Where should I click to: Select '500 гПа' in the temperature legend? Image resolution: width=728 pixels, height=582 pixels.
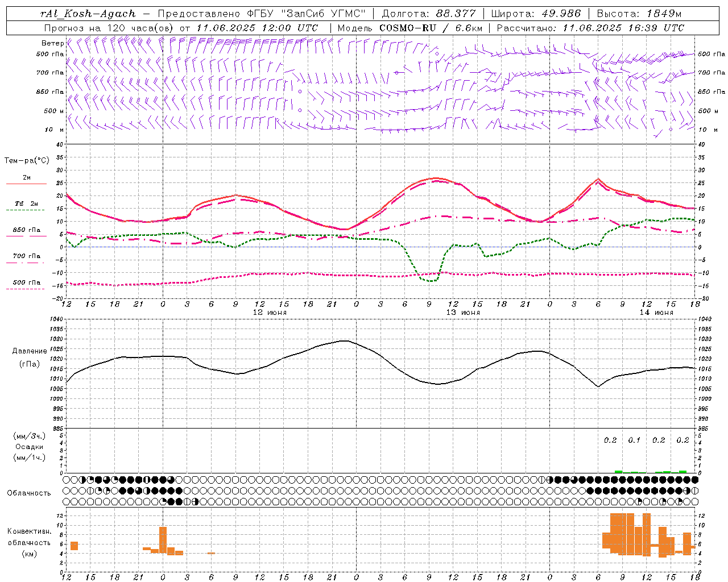(x=27, y=282)
